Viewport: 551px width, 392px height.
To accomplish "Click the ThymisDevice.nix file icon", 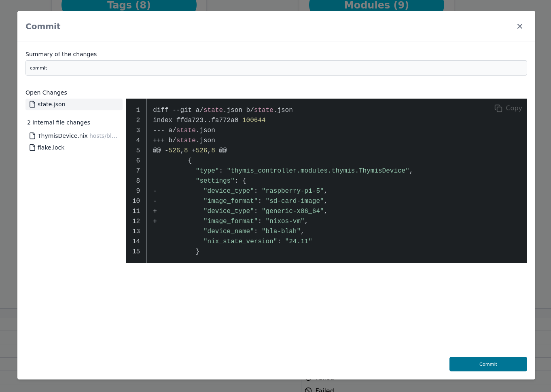I will (x=32, y=136).
